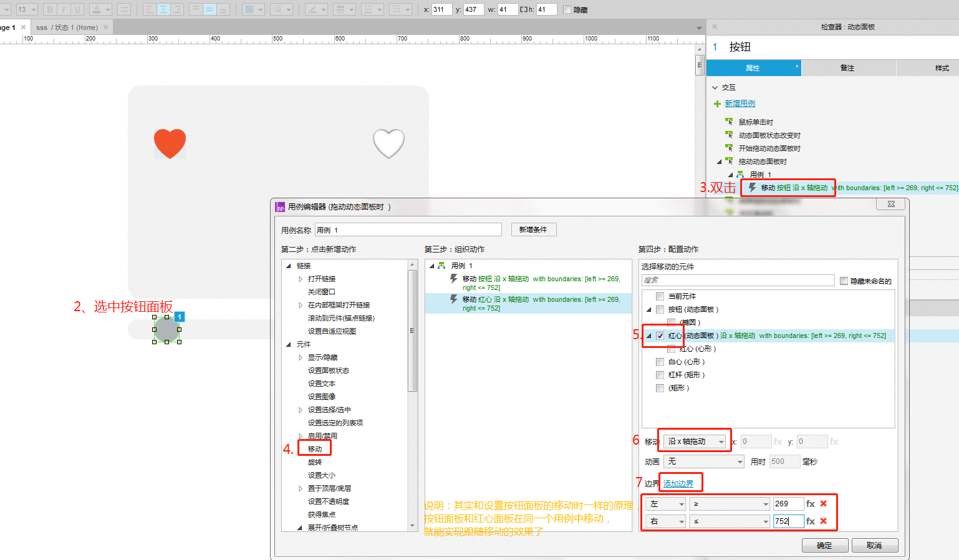
Task: Check the unnamed (矩形) checkbox
Action: (x=660, y=388)
